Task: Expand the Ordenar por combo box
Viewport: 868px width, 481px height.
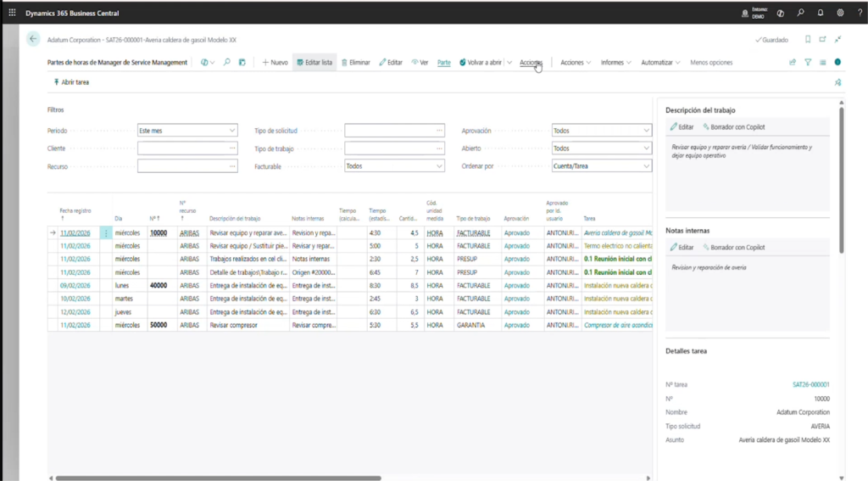Action: pyautogui.click(x=646, y=166)
